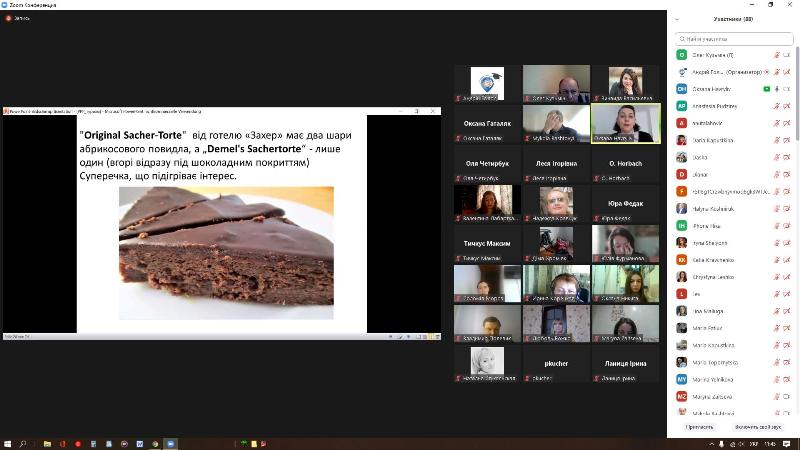Select the O. Horbach video tile
The width and height of the screenshot is (800, 450).
[x=626, y=163]
